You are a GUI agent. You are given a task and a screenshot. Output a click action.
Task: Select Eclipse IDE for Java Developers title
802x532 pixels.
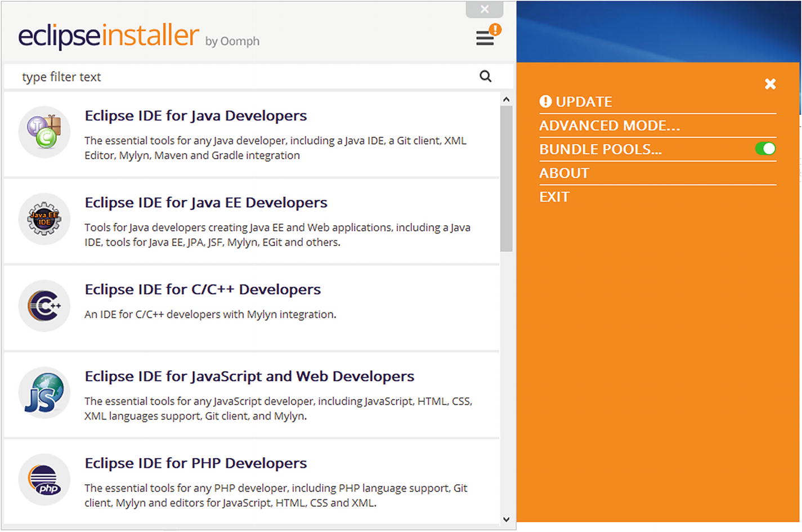[196, 116]
